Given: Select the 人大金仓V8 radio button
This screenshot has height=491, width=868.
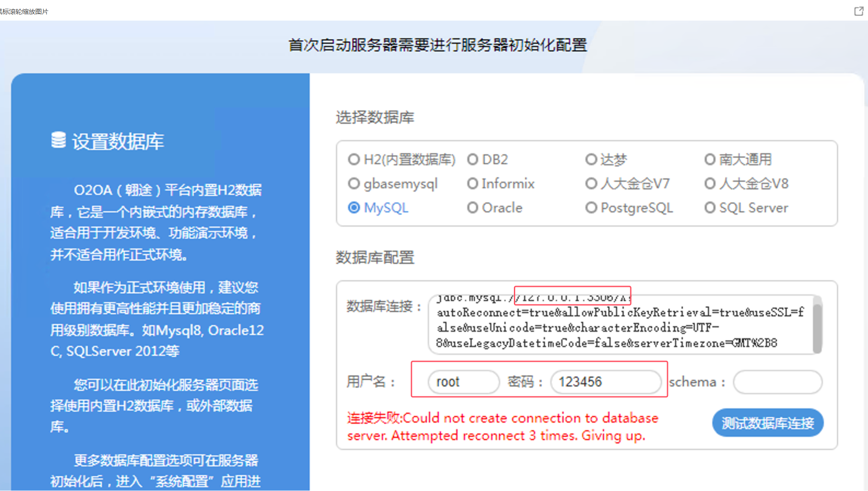Looking at the screenshot, I should coord(710,184).
